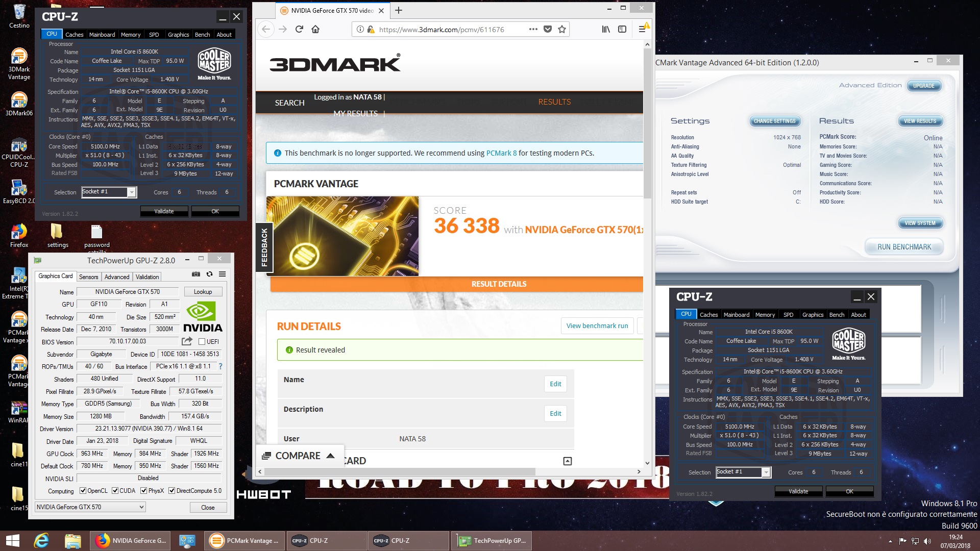Launch Firefox from the desktop shortcut
This screenshot has width=980, height=551.
pyautogui.click(x=19, y=236)
